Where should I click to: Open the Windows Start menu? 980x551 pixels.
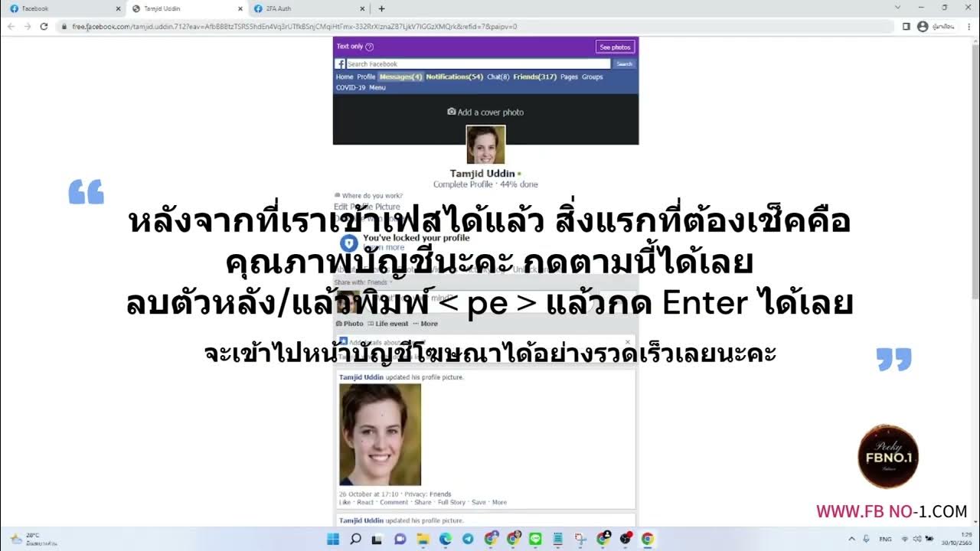333,539
